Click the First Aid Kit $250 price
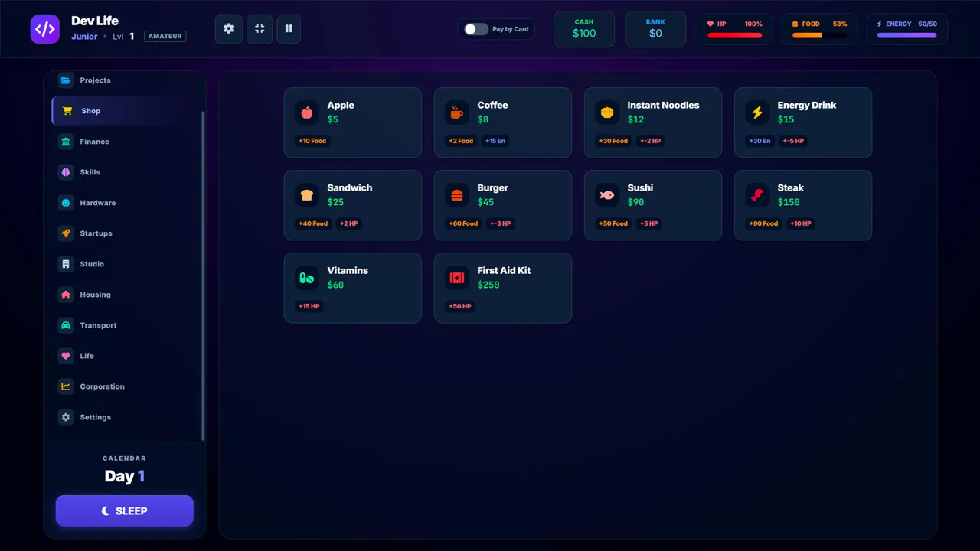 tap(488, 285)
